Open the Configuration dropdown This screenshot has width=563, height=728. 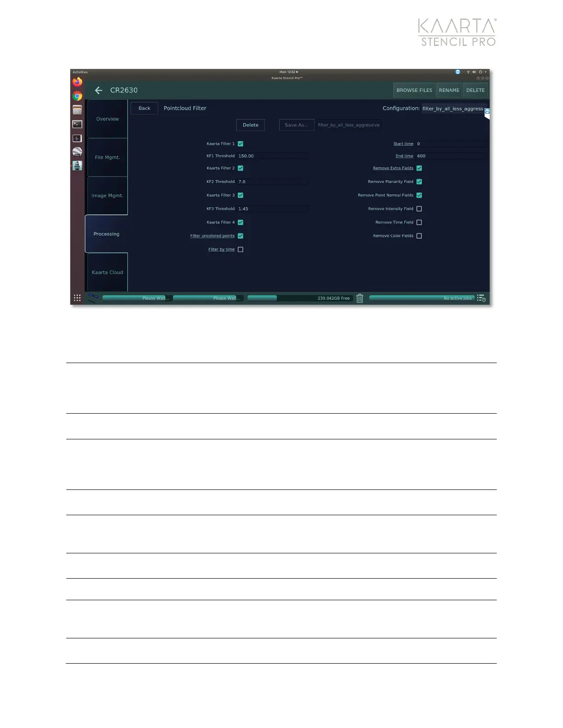coord(453,109)
